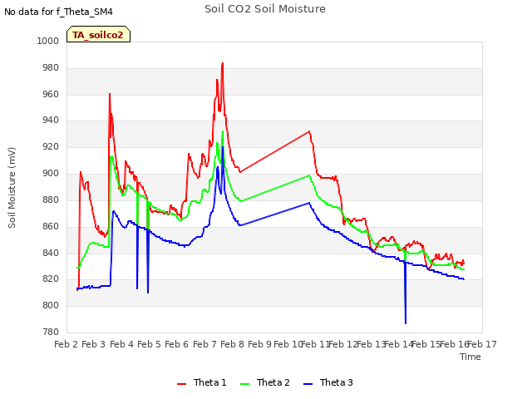Toggle the Theta 1 series in legend
Screen dimensions: 532x399
(x=201, y=382)
